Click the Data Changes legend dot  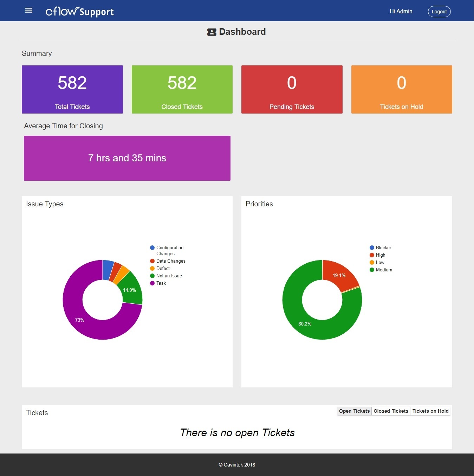click(152, 261)
